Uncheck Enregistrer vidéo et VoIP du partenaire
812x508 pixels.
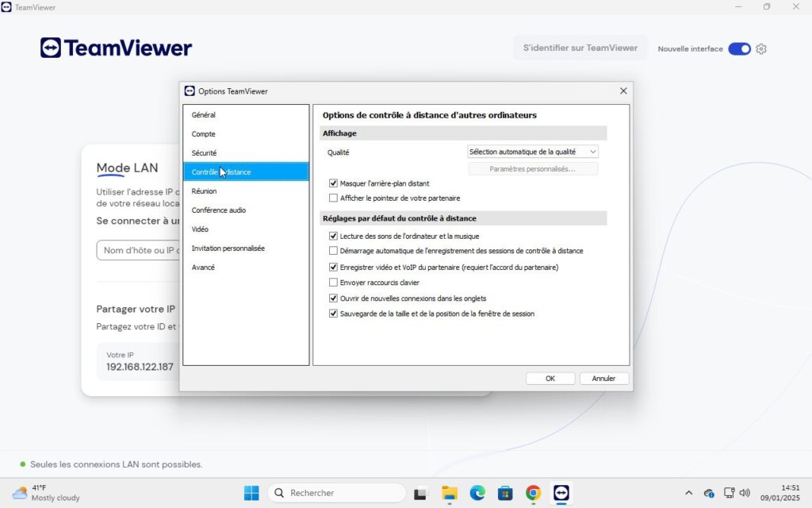pos(333,267)
